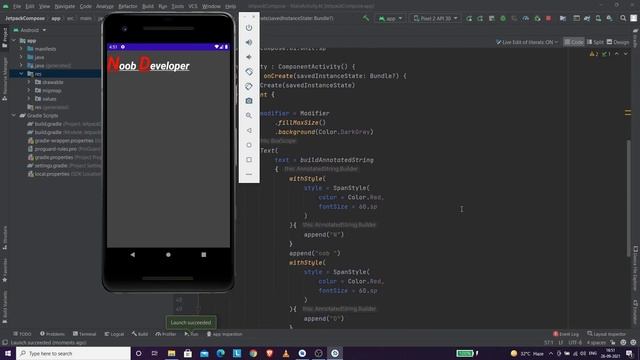The image size is (640, 360).
Task: Open the VCS menu
Action: click(x=193, y=6)
